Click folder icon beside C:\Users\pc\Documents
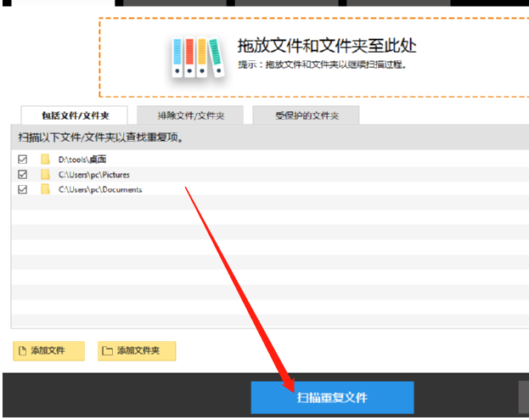The width and height of the screenshot is (529, 420). [x=45, y=189]
